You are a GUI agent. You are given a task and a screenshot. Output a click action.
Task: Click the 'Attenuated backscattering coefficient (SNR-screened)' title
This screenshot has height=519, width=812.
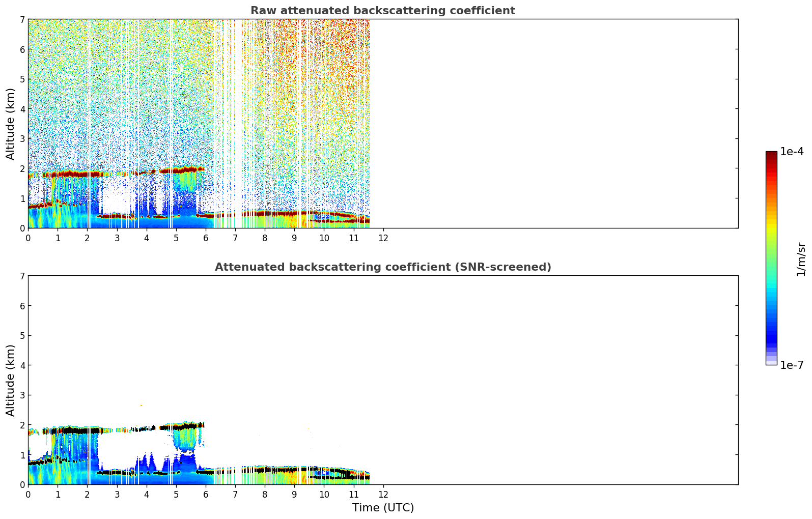point(382,267)
